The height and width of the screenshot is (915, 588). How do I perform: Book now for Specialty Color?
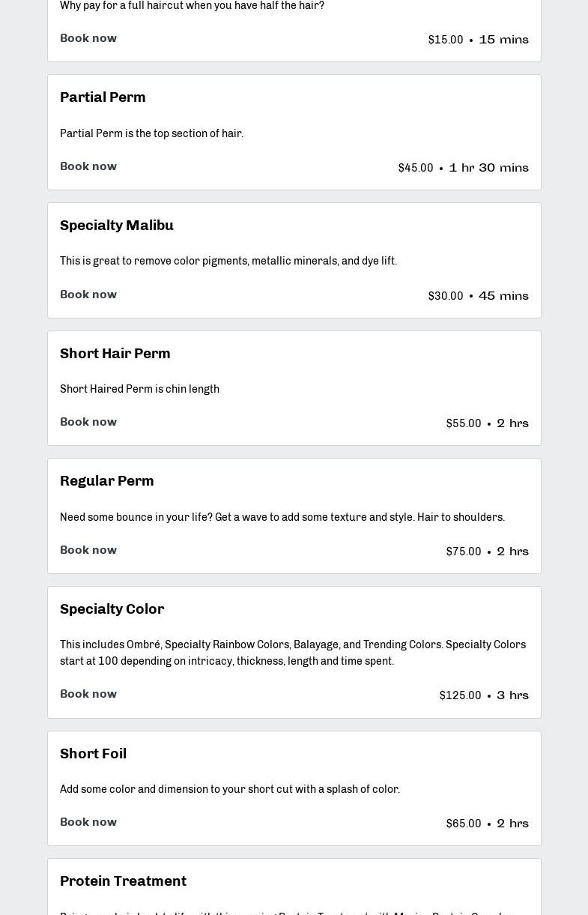[x=88, y=694]
